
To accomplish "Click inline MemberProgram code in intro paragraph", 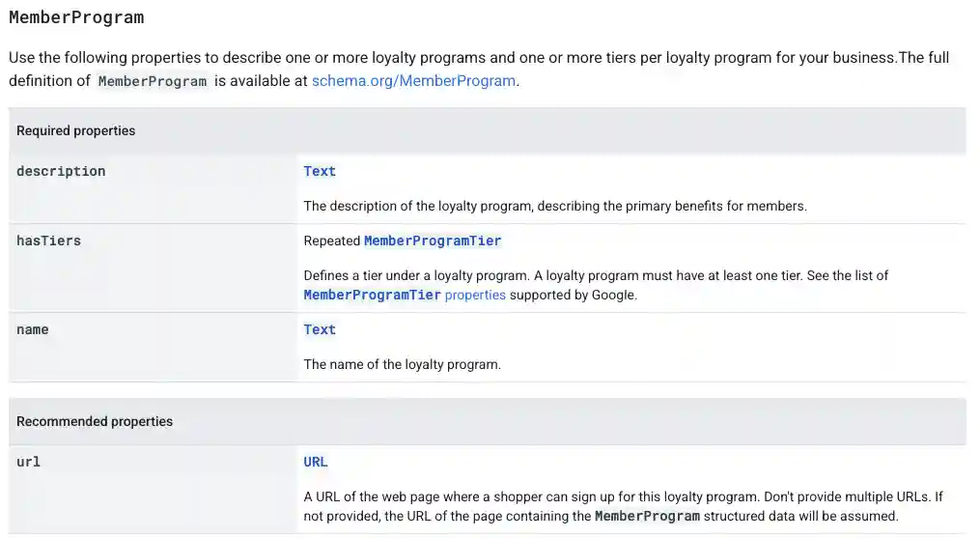I will 153,81.
